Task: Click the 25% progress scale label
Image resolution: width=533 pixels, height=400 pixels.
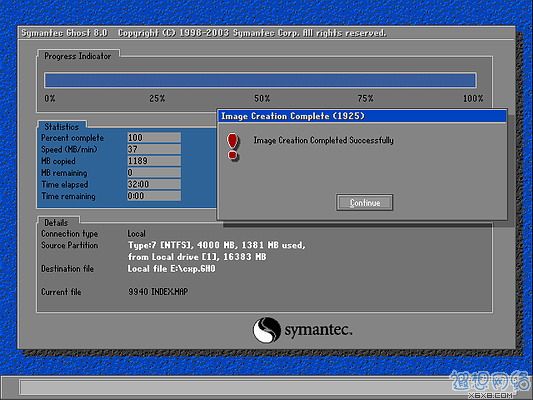Action: (157, 99)
